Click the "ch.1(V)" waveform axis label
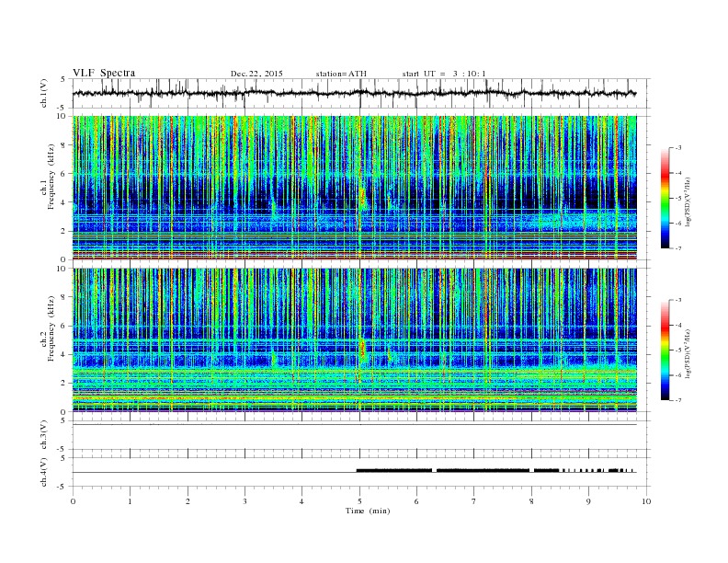The height and width of the screenshot is (563, 728). pos(44,93)
